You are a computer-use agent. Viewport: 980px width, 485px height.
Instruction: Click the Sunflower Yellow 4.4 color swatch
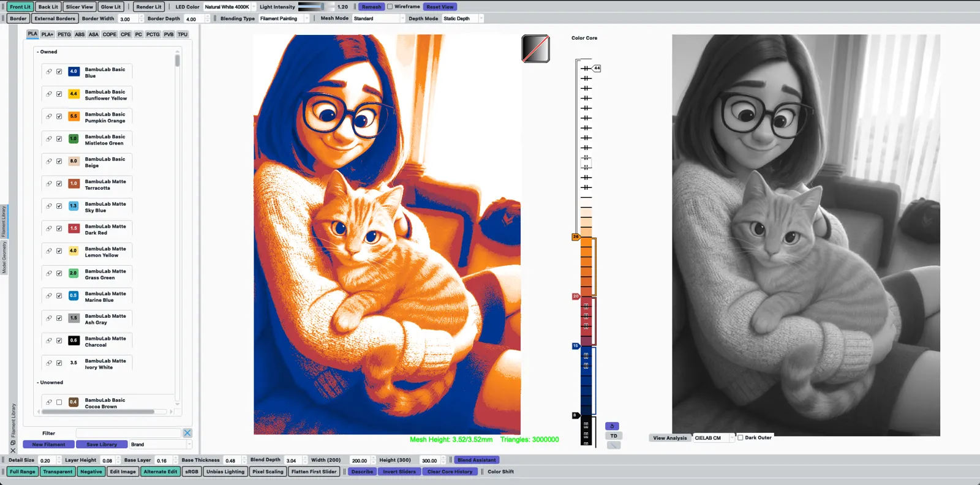[73, 94]
